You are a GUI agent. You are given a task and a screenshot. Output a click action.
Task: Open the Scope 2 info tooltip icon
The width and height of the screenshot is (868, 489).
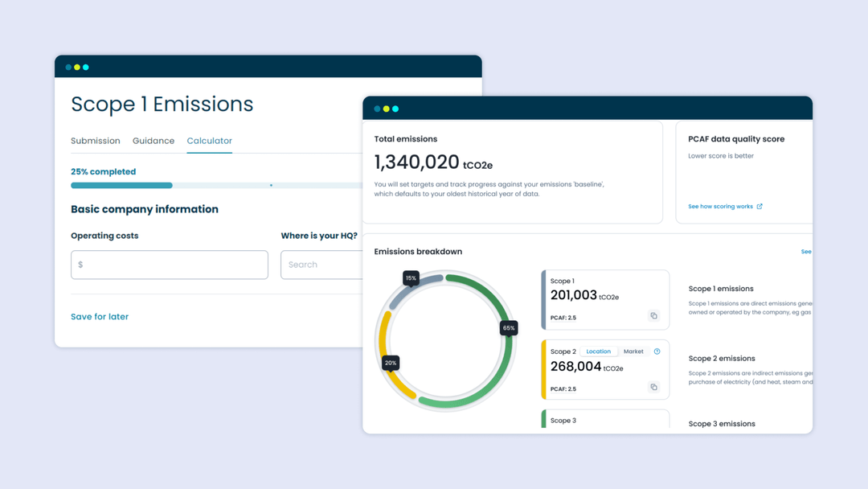(x=657, y=351)
